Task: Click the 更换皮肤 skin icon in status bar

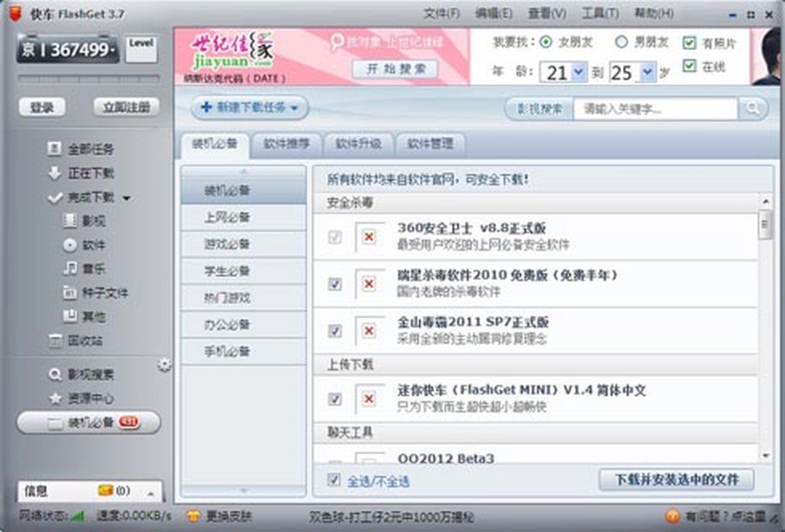Action: pyautogui.click(x=193, y=517)
